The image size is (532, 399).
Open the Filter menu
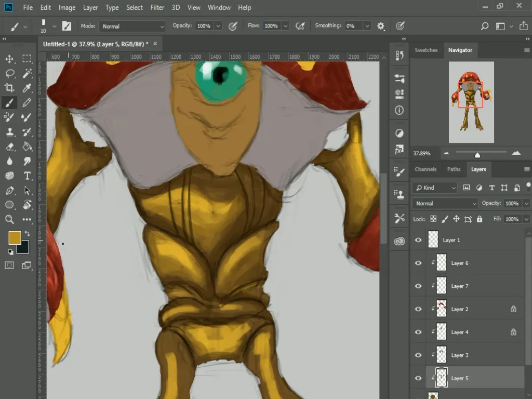157,7
